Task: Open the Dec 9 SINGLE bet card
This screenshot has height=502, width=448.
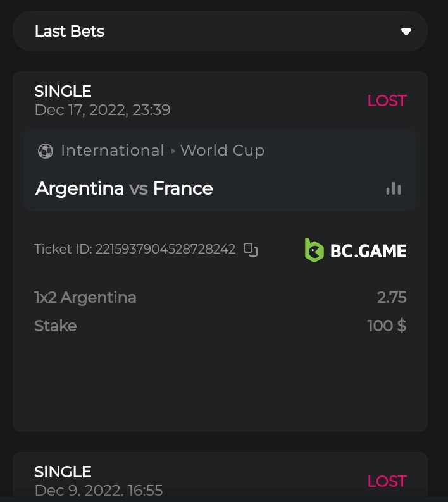Action: tap(63, 472)
